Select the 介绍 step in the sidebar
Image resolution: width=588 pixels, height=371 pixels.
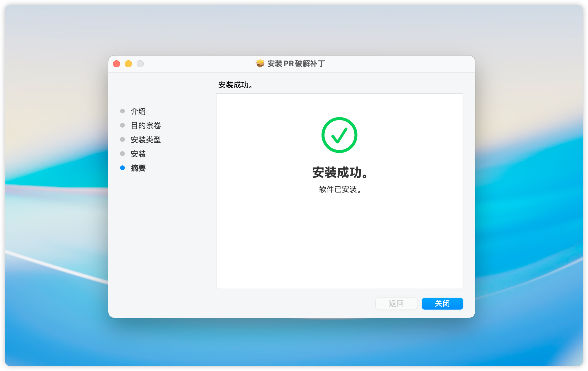click(x=138, y=111)
